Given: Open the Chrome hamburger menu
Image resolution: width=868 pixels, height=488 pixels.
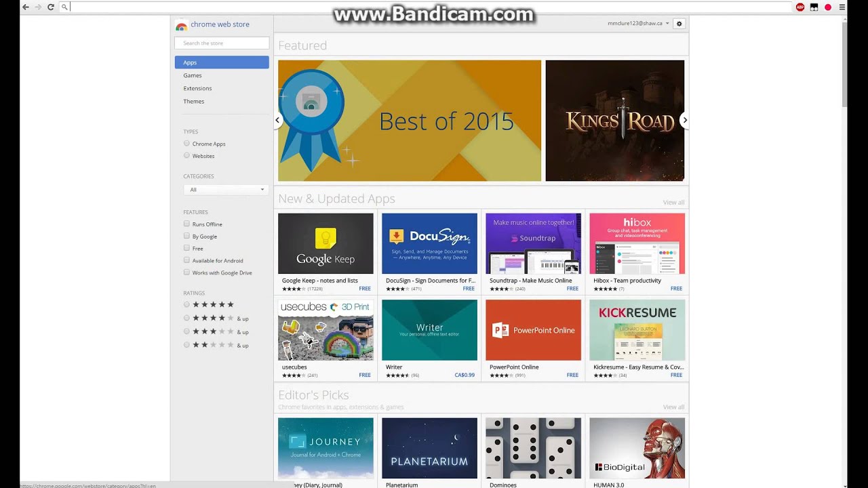Looking at the screenshot, I should coord(842,7).
